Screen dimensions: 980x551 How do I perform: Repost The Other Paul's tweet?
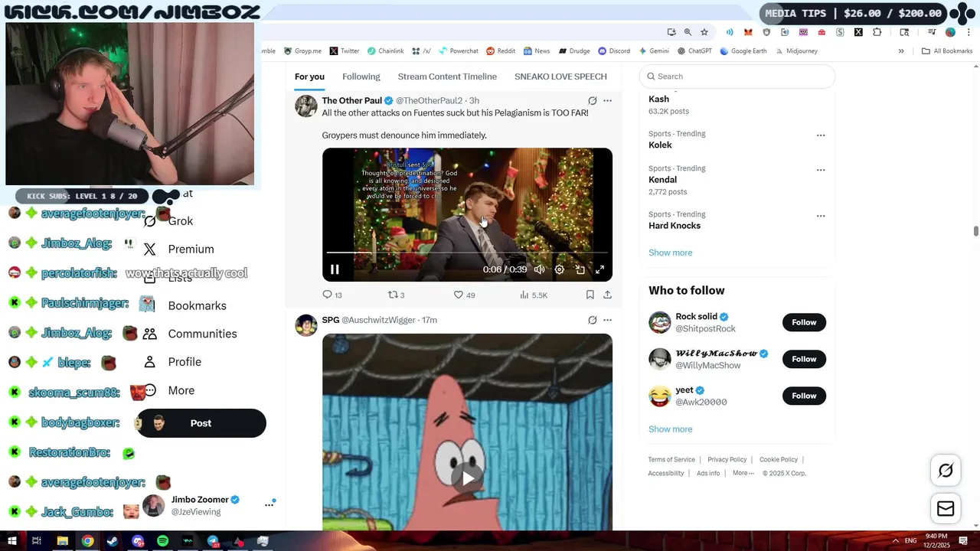click(x=394, y=295)
